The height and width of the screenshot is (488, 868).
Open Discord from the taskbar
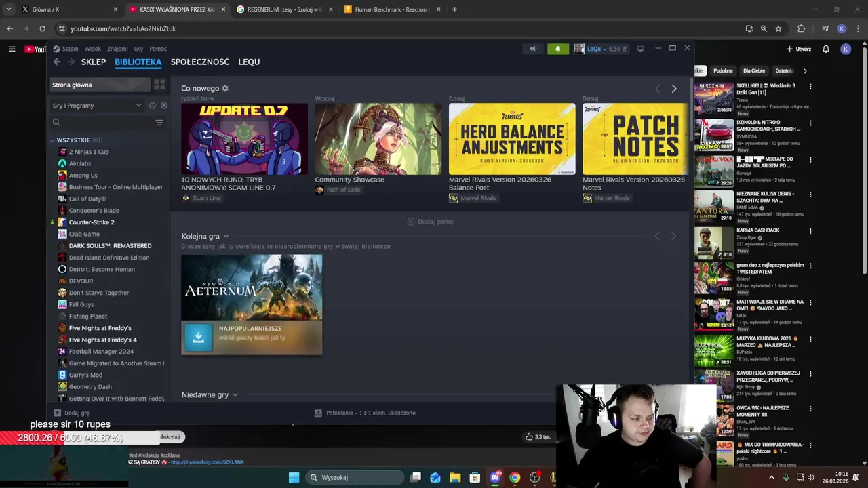coord(495,477)
